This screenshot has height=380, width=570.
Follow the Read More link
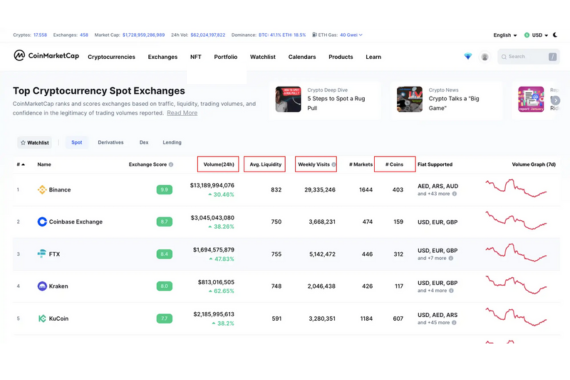[182, 113]
